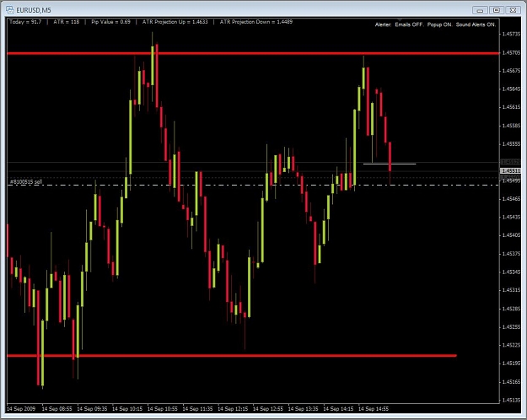527x420 pixels.
Task: Select the short white horizontal line
Action: click(x=390, y=164)
